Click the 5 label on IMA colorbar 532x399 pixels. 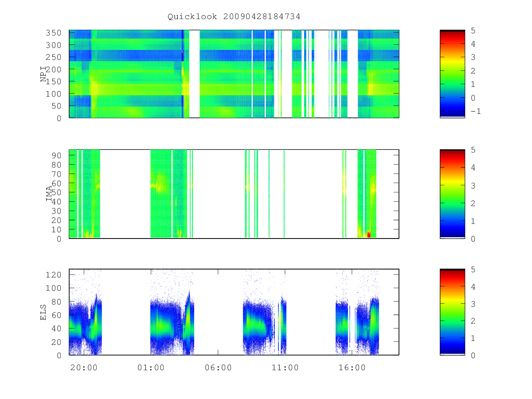coord(473,150)
